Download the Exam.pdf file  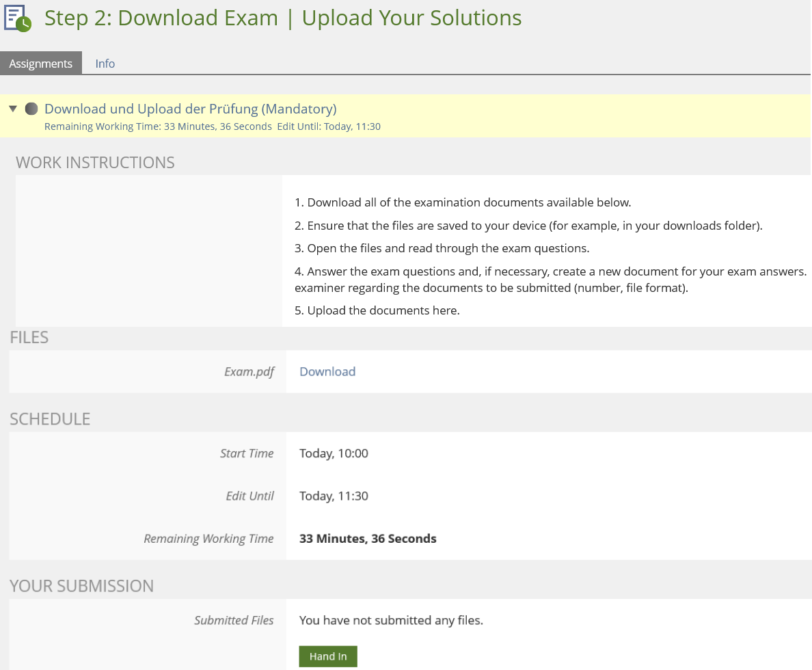tap(327, 372)
